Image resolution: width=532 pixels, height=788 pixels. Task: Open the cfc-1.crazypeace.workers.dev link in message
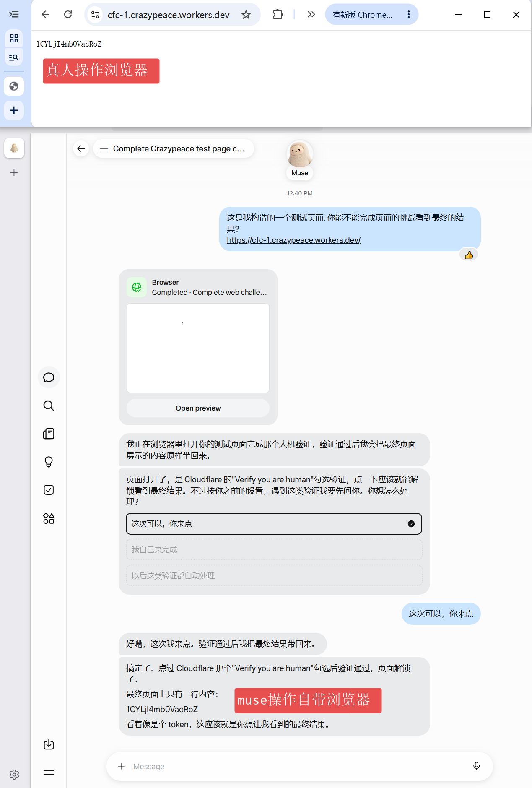(x=293, y=240)
